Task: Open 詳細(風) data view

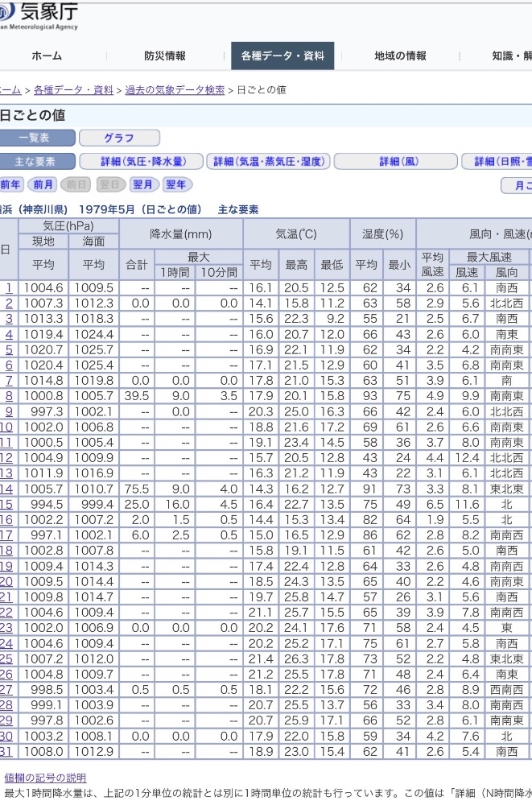Action: pos(396,162)
